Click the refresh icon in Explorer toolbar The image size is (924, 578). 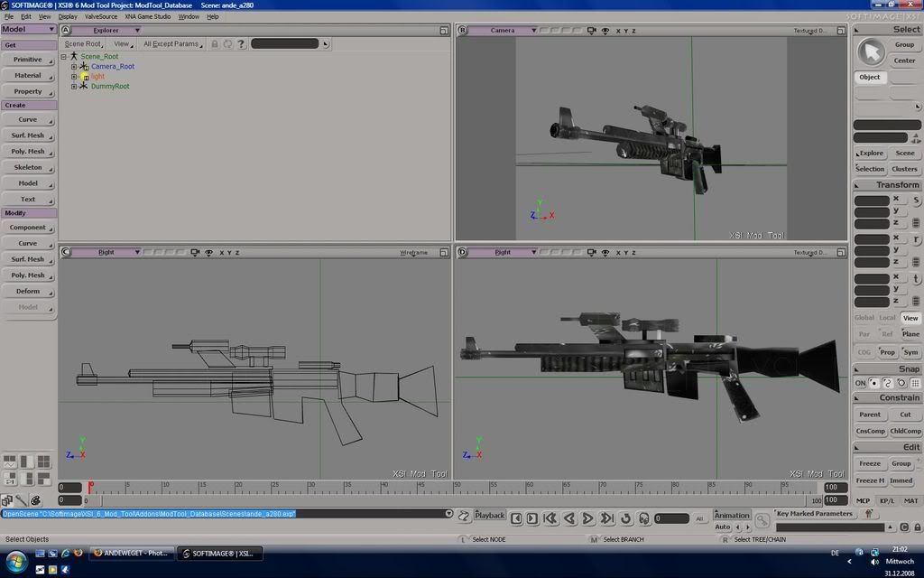coord(227,44)
